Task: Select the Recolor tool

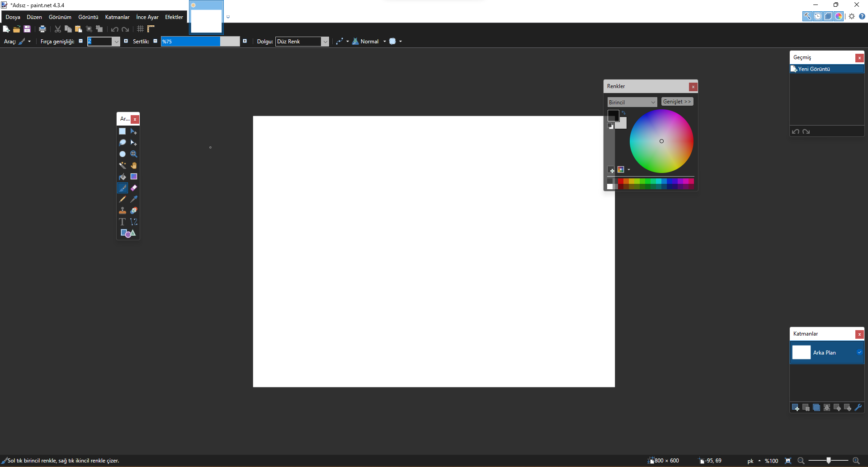Action: pos(134,210)
